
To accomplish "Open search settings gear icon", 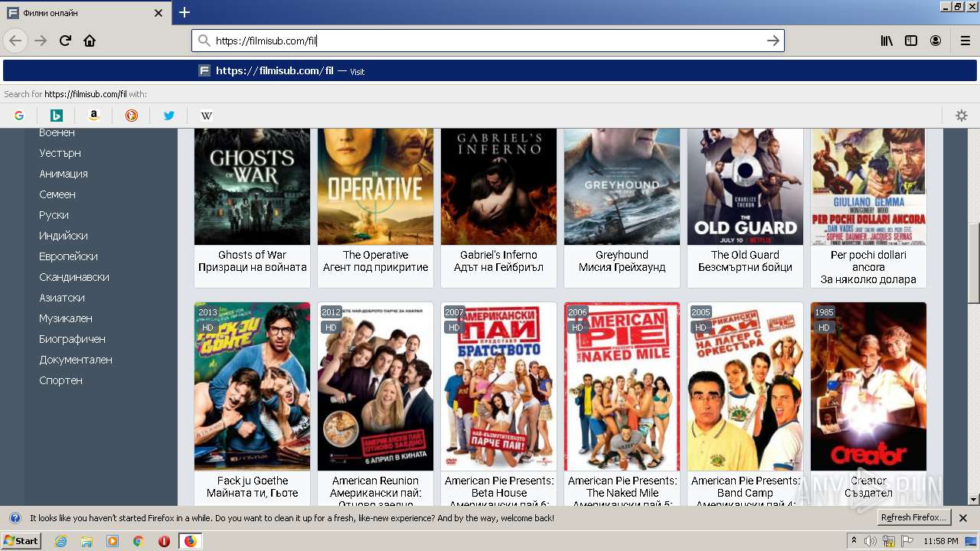I will (x=962, y=116).
